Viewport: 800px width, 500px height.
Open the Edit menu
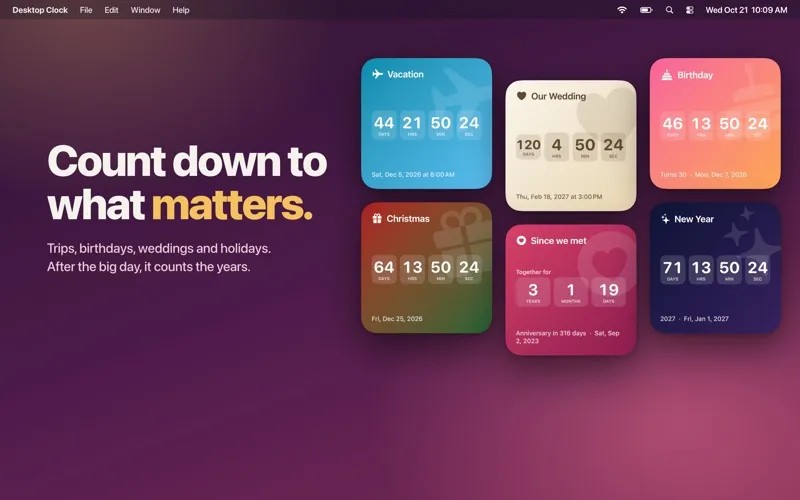[111, 10]
